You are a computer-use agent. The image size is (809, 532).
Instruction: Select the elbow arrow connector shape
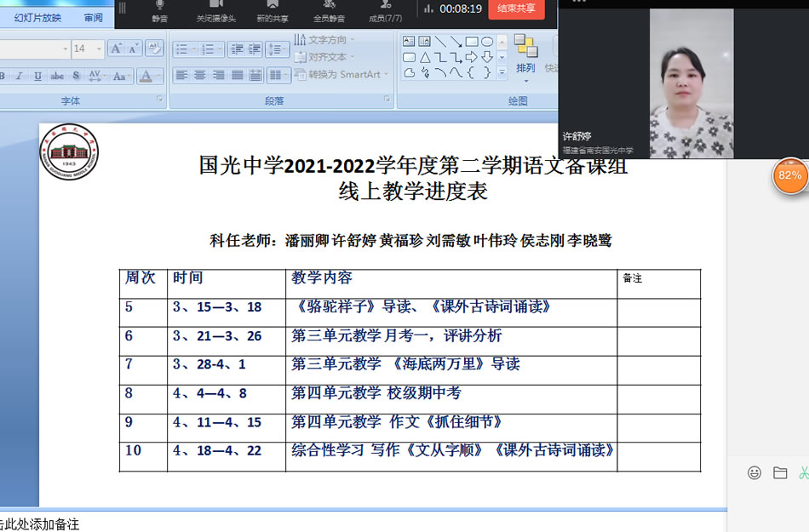pos(456,57)
